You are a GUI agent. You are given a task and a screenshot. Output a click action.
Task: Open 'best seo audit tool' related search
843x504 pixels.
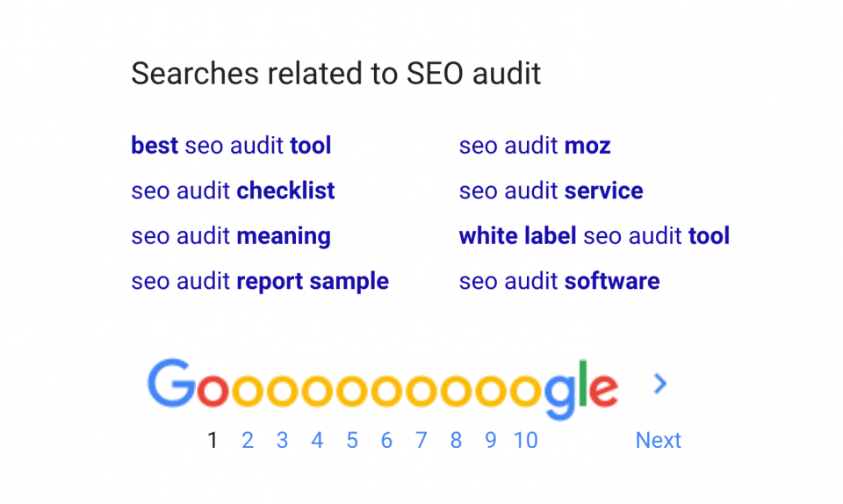[x=231, y=146]
